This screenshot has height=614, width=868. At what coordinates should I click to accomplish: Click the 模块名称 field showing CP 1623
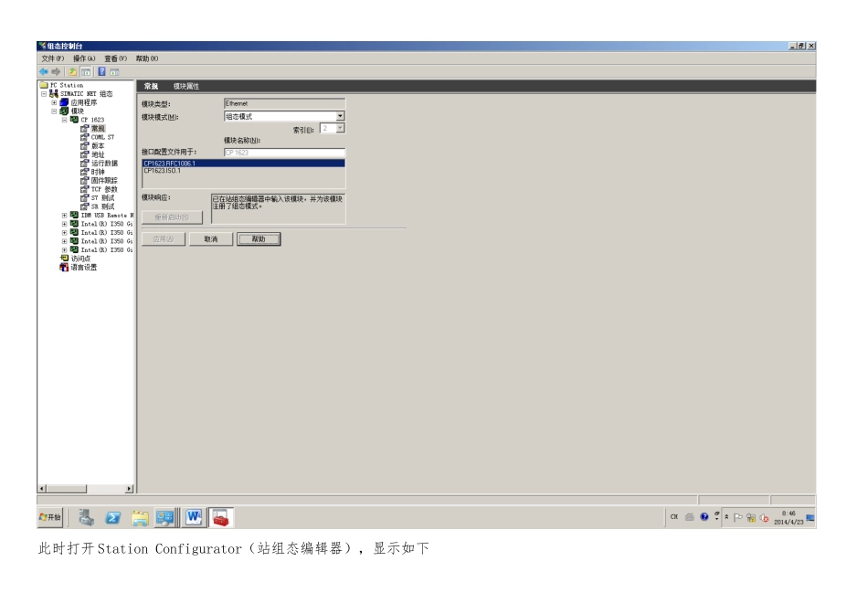pos(284,153)
